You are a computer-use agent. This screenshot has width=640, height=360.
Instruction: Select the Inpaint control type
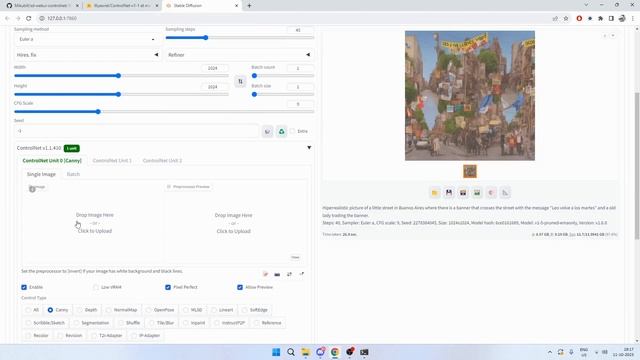[194, 323]
